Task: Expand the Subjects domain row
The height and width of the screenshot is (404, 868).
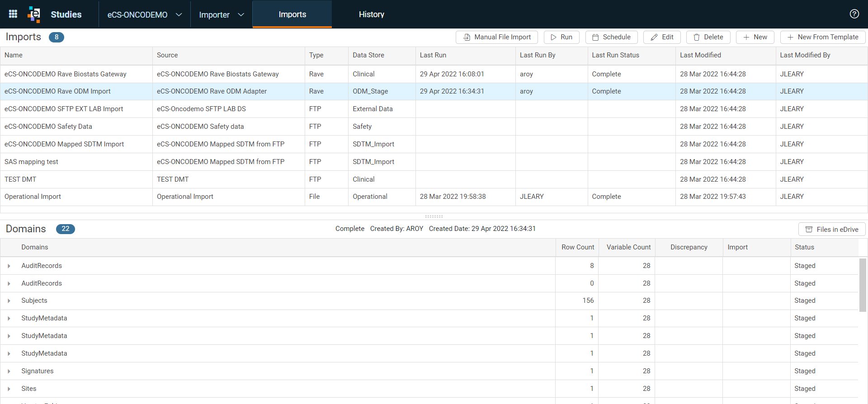Action: click(x=9, y=301)
